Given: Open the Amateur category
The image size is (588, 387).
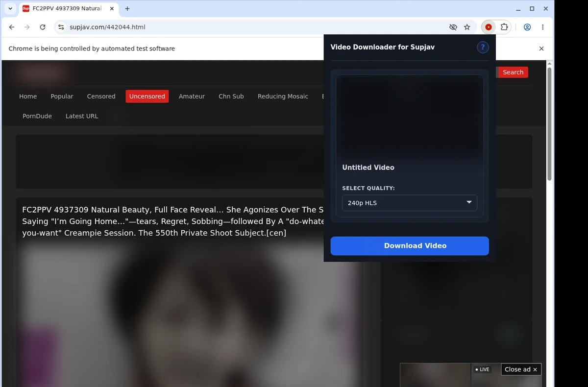Looking at the screenshot, I should pyautogui.click(x=192, y=97).
